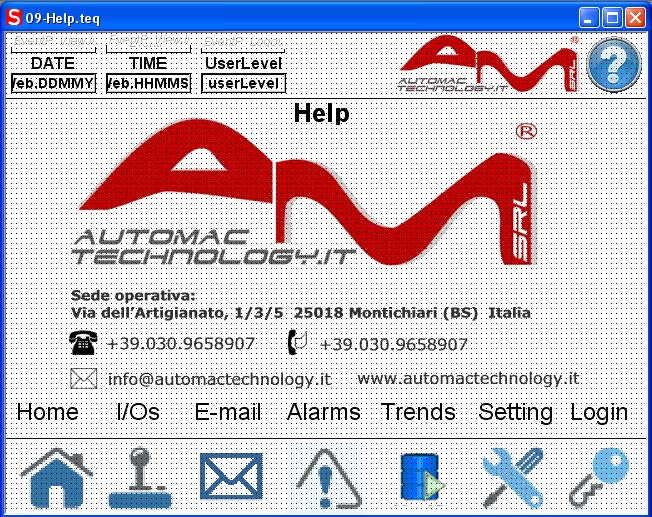Click the large Automac Technology logo
Viewport: 652px width, 517px height.
pos(304,193)
